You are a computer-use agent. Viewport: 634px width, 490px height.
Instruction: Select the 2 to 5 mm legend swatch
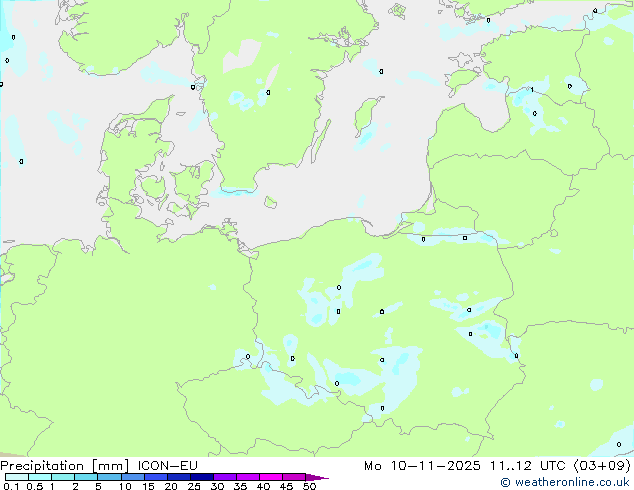[86, 477]
